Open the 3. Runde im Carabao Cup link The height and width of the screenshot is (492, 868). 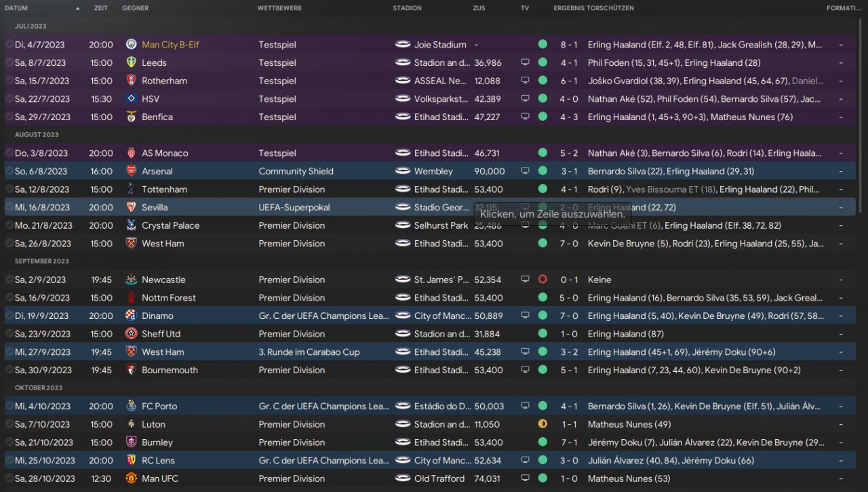click(309, 352)
